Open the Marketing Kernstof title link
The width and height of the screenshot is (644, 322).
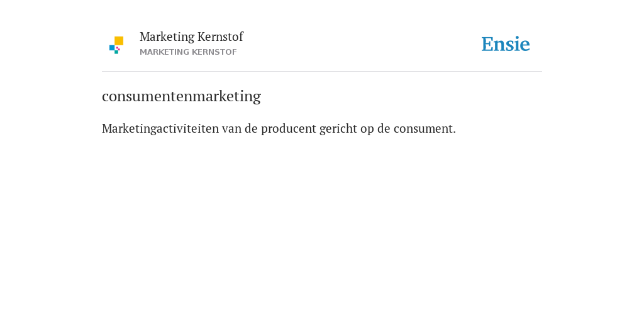pos(191,36)
